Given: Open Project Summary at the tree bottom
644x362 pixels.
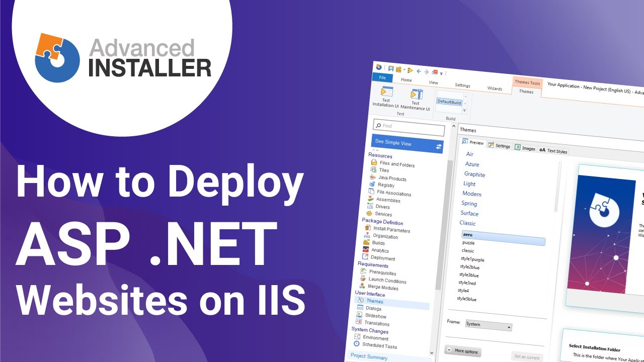Looking at the screenshot, I should [x=369, y=357].
